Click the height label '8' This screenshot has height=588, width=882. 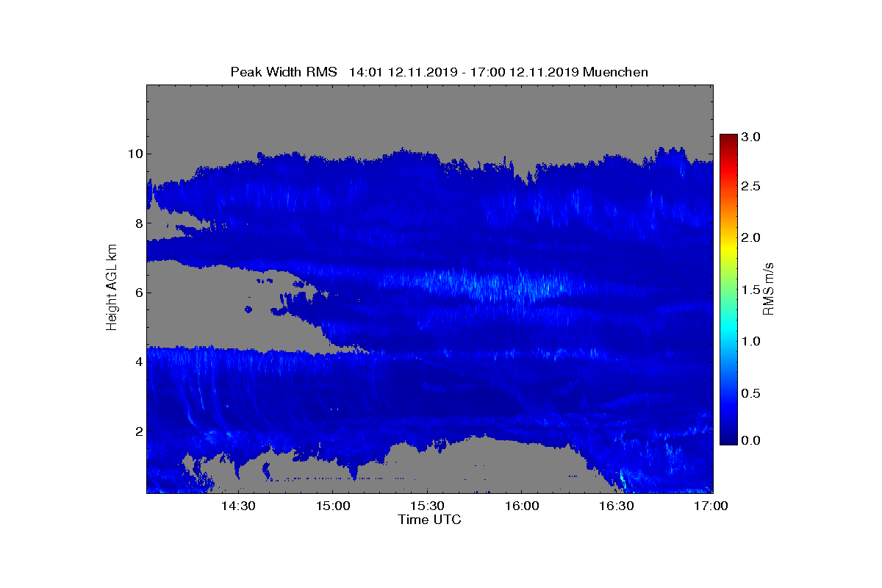[x=139, y=223]
